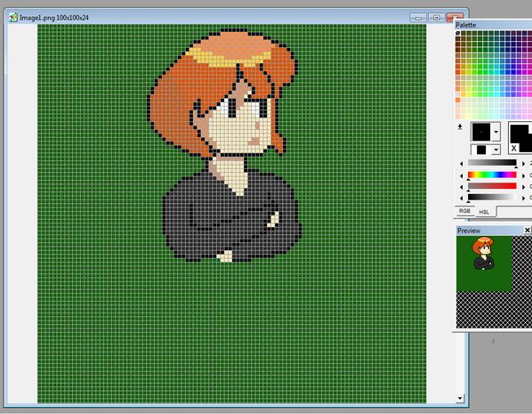The height and width of the screenshot is (414, 532).
Task: Click left arrow of the gray-to-black top slider
Action: [462, 164]
